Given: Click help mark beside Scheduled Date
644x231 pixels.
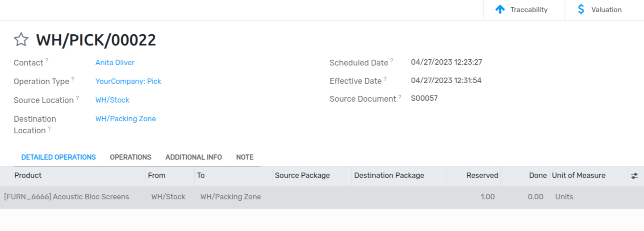Looking at the screenshot, I should coord(392,60).
